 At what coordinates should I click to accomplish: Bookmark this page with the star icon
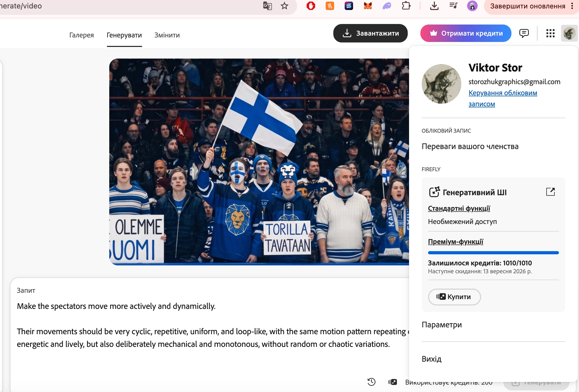click(284, 6)
